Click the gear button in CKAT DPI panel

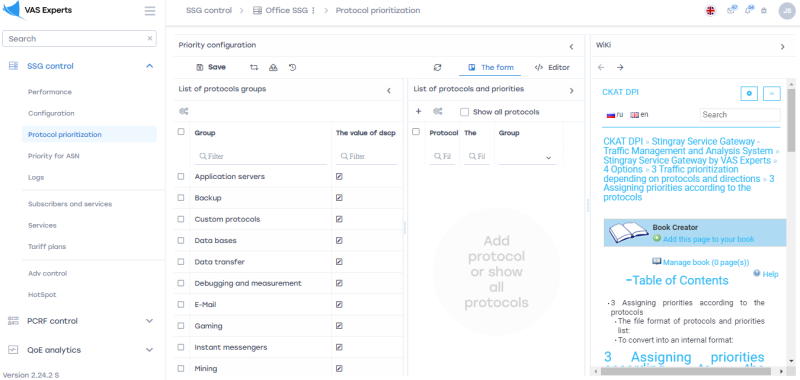(x=749, y=93)
